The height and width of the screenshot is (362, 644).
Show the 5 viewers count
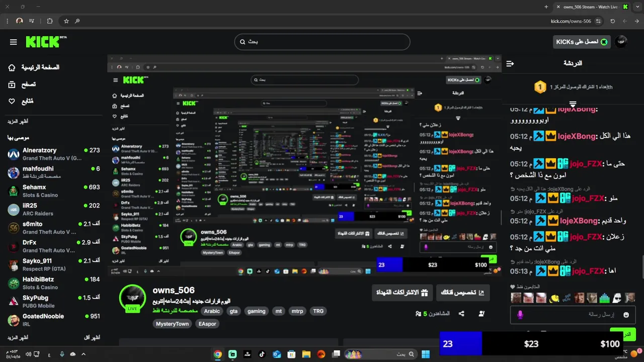click(432, 314)
